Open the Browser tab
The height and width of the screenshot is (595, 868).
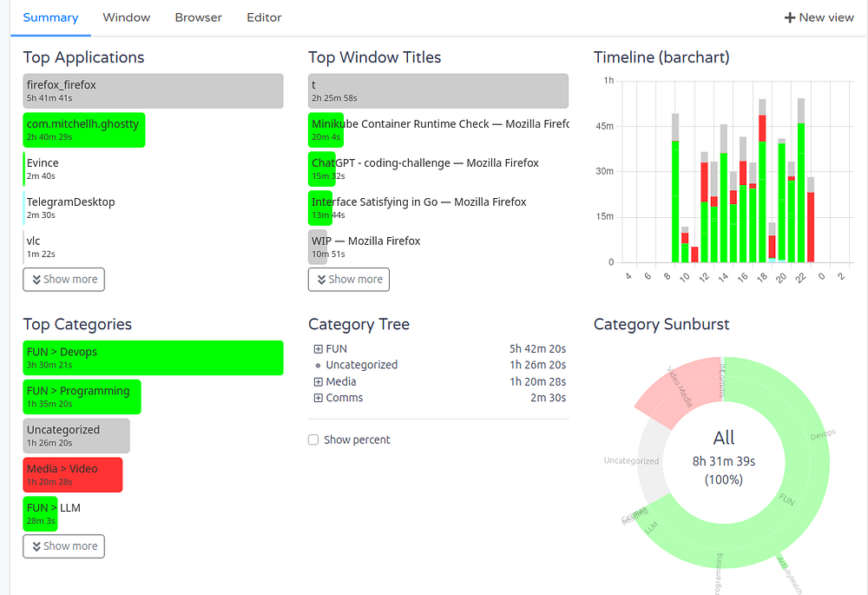pos(198,17)
